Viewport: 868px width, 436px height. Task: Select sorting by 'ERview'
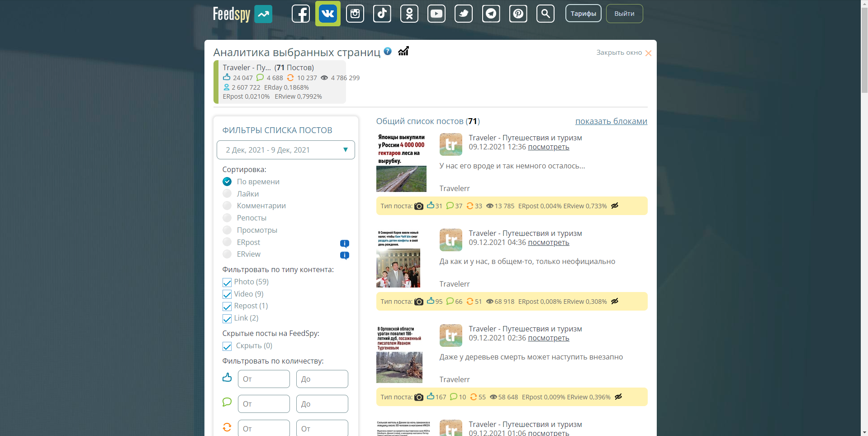tap(242, 254)
